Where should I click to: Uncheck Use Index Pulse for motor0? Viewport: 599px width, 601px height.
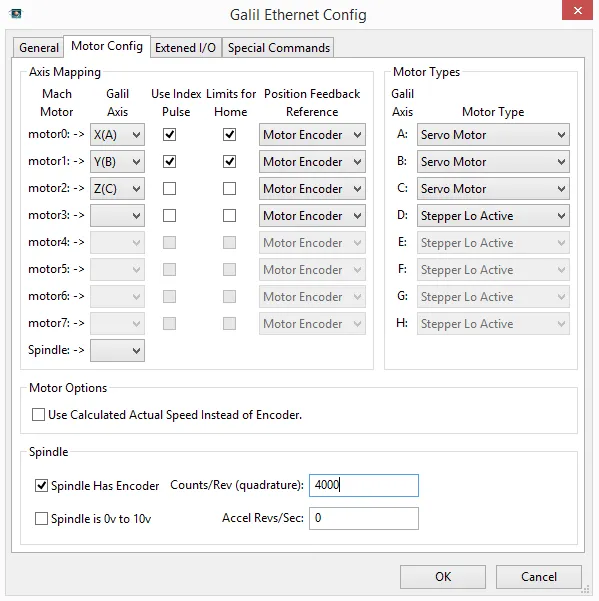[169, 135]
